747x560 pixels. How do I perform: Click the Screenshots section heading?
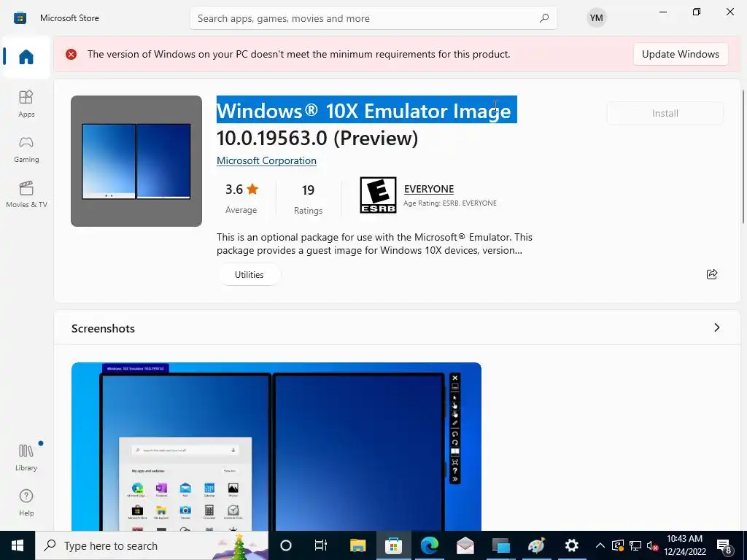tap(103, 329)
